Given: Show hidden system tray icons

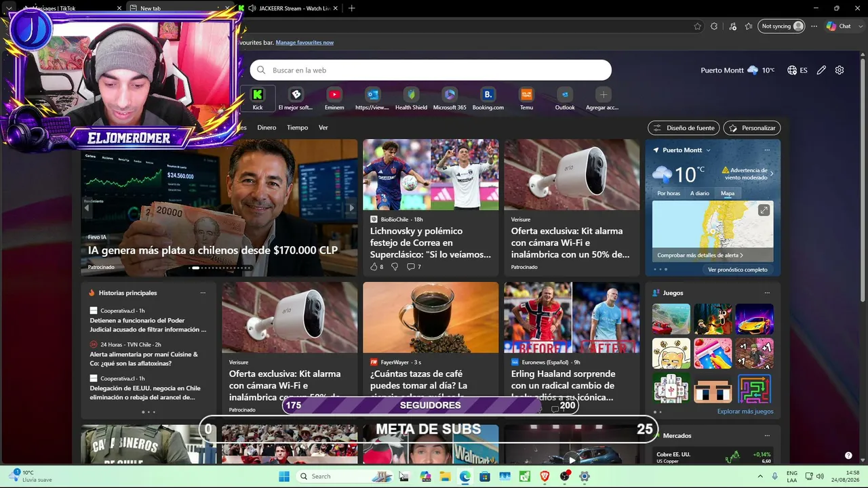Looking at the screenshot, I should pos(760,476).
